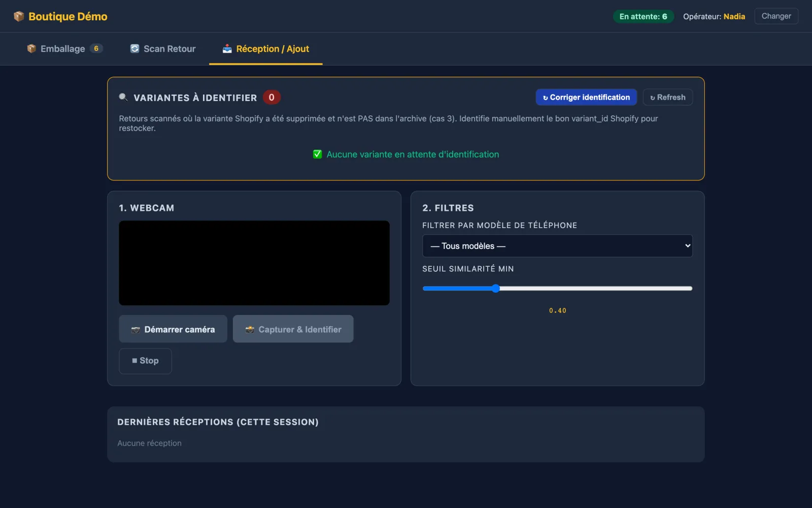Click the Boutique Démo package logo icon
The width and height of the screenshot is (812, 508).
(x=19, y=16)
